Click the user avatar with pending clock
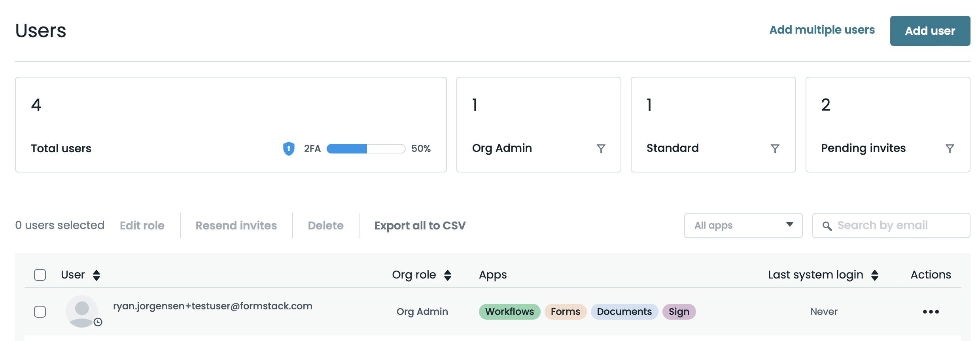980x341 pixels. (x=82, y=311)
